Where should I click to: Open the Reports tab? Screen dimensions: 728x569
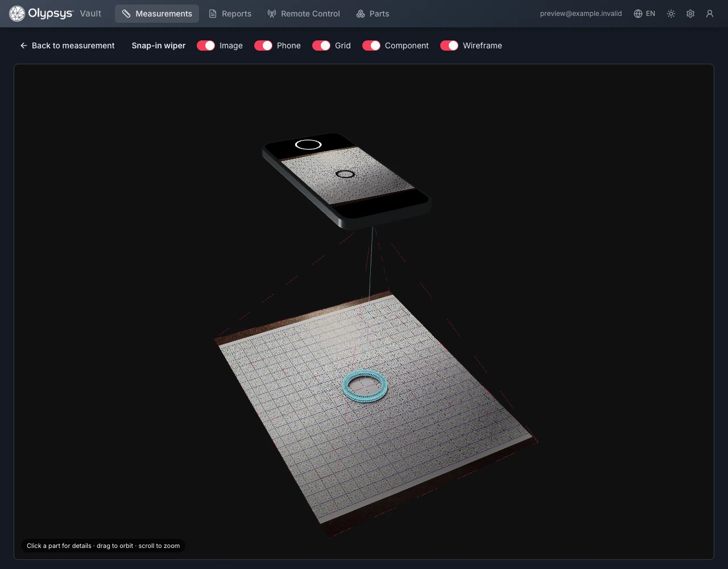(230, 14)
